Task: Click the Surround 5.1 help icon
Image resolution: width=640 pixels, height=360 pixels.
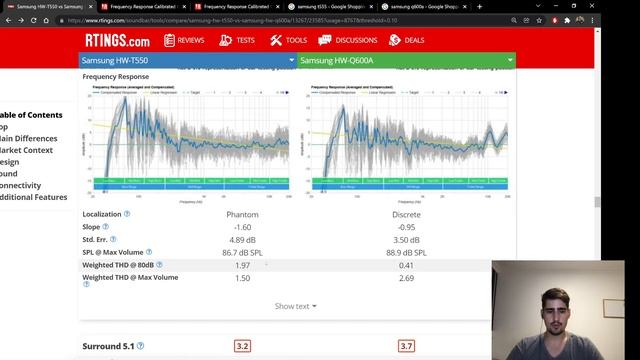Action: pos(140,346)
